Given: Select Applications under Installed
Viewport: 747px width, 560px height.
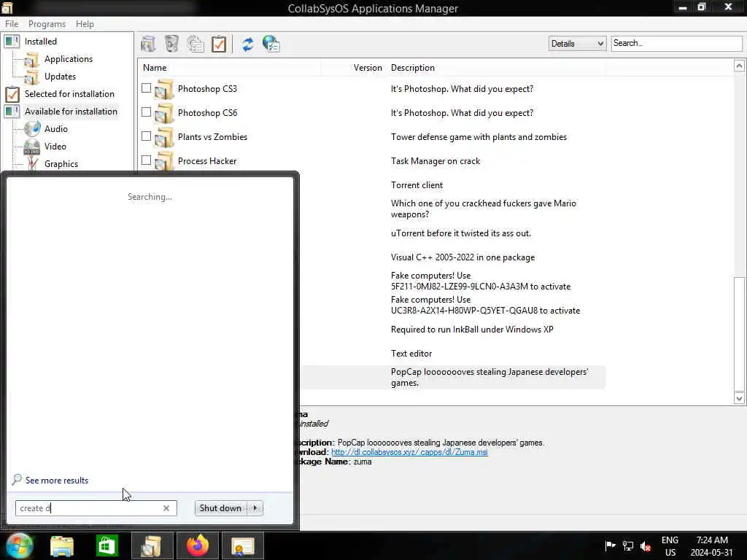Looking at the screenshot, I should point(69,59).
